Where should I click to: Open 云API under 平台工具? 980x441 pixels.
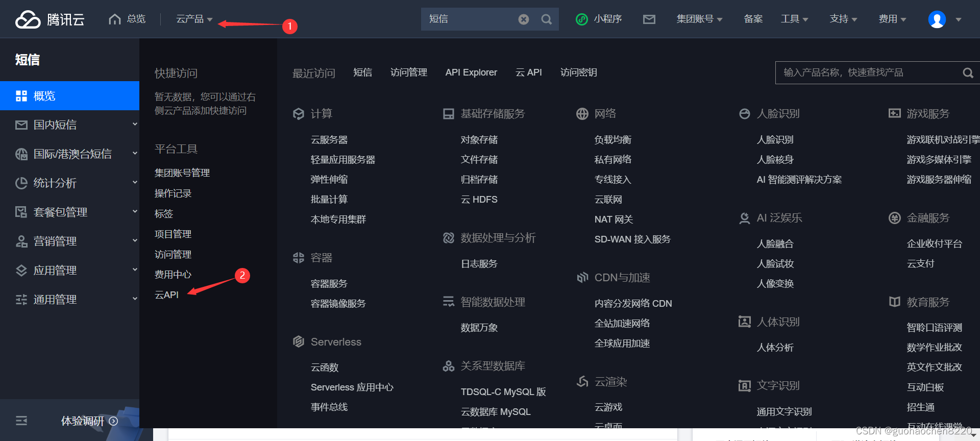(166, 295)
